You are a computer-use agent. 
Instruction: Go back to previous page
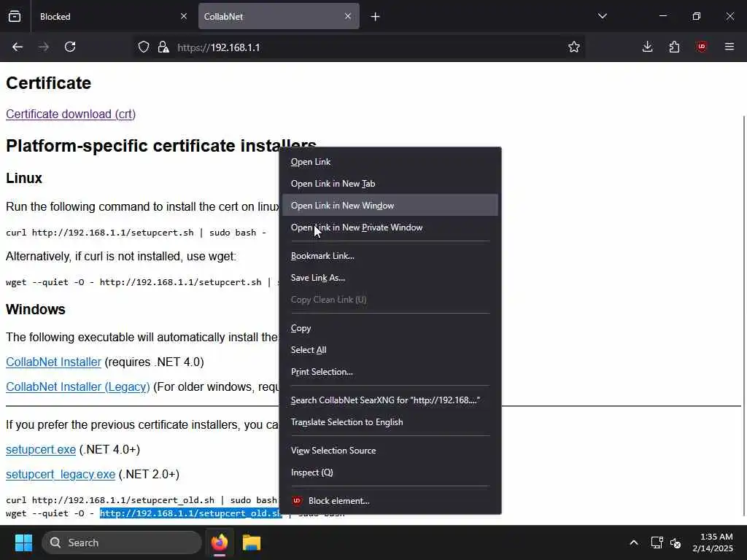[x=18, y=47]
